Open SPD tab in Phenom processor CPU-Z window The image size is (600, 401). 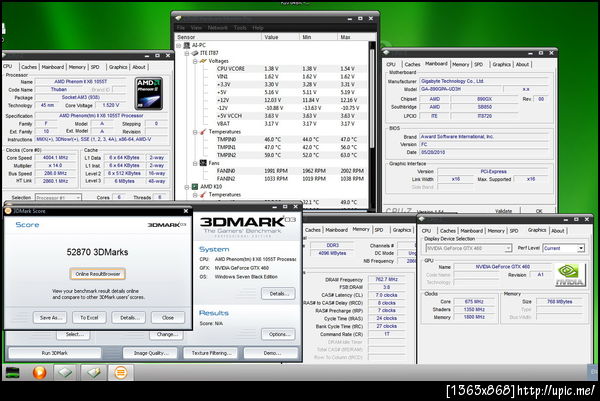[95, 67]
